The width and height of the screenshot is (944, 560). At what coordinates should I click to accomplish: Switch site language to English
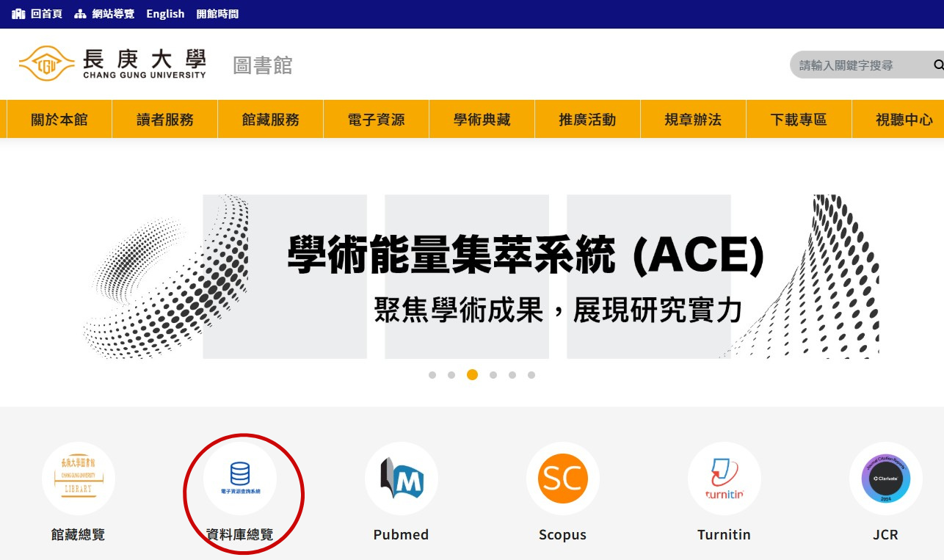click(x=165, y=14)
